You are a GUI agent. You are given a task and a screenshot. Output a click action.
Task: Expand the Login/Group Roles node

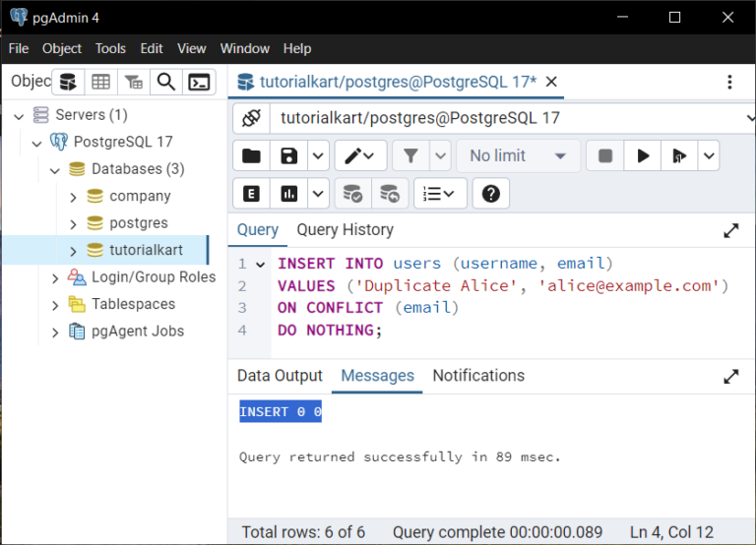click(x=55, y=278)
